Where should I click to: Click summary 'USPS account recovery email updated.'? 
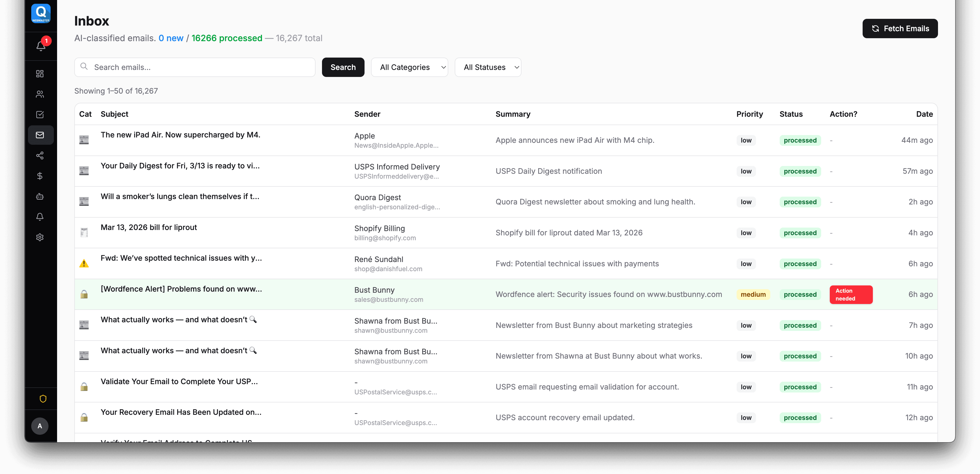(565, 417)
